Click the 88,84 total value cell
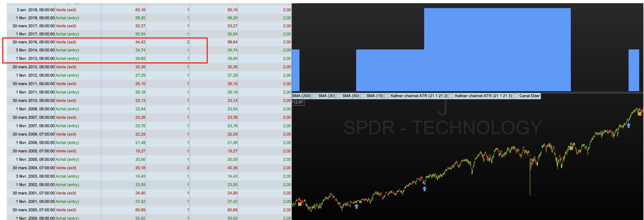 pyautogui.click(x=232, y=42)
